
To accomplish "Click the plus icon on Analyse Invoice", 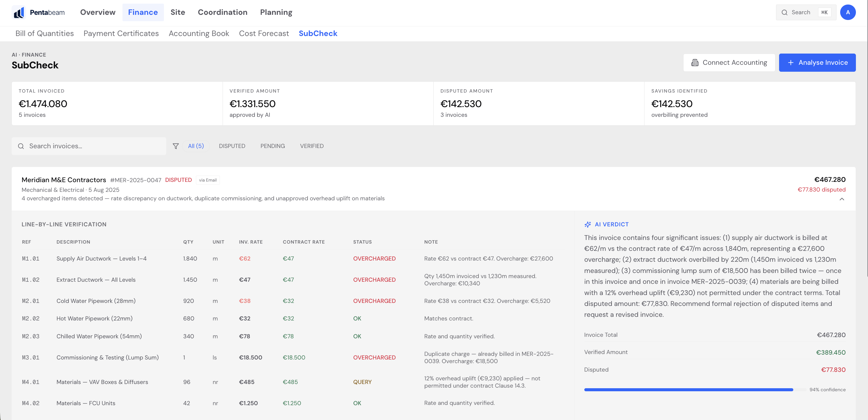I will click(x=791, y=63).
